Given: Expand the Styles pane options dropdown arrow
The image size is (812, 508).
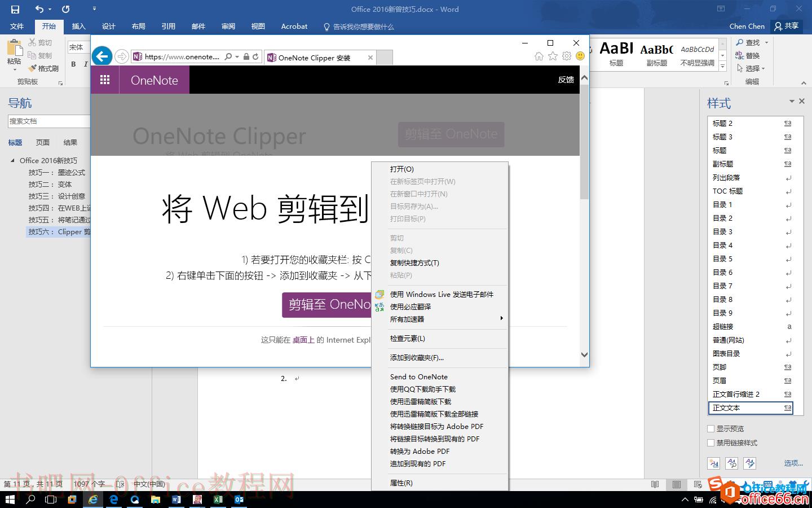Looking at the screenshot, I should tap(792, 102).
